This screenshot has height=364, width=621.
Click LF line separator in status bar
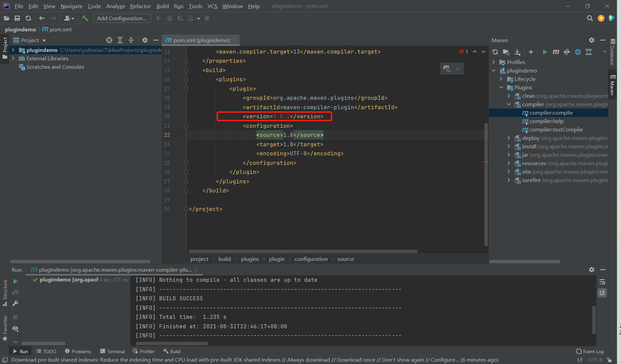[x=580, y=360]
